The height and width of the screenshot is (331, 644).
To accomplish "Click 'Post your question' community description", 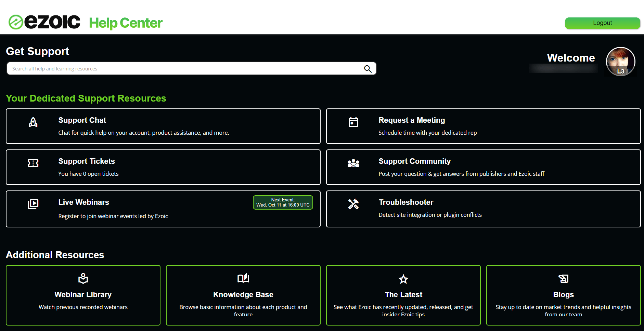I will pyautogui.click(x=461, y=174).
